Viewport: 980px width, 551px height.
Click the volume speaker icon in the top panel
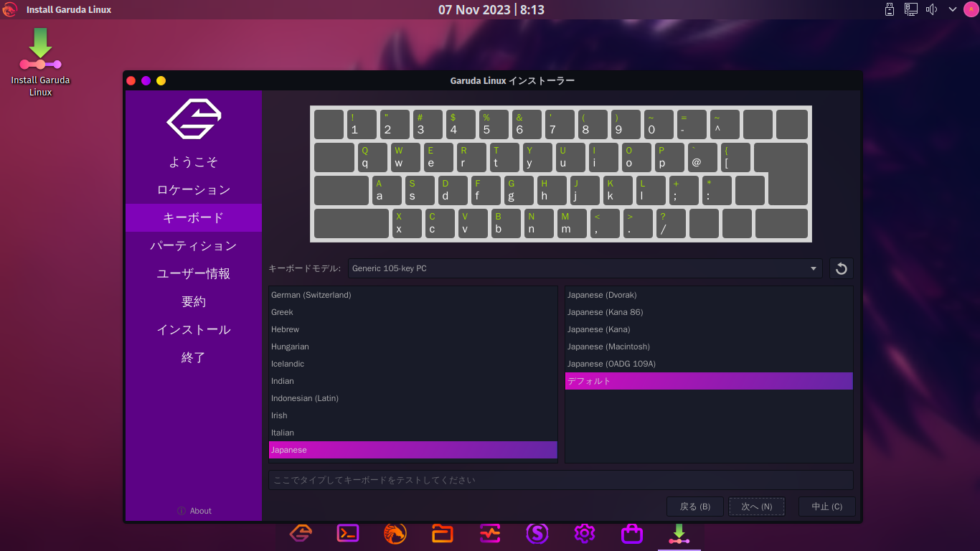[932, 9]
